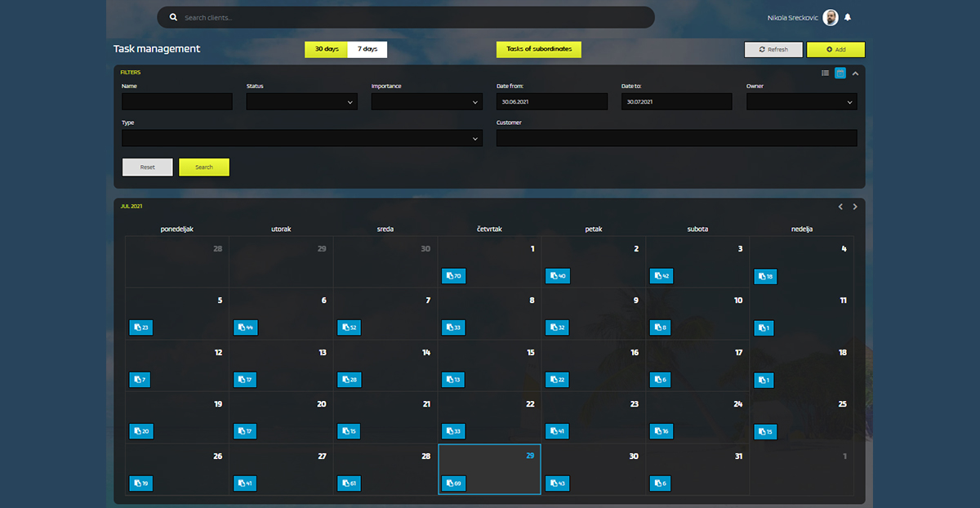Open the Status dropdown
The width and height of the screenshot is (980, 508).
click(302, 101)
